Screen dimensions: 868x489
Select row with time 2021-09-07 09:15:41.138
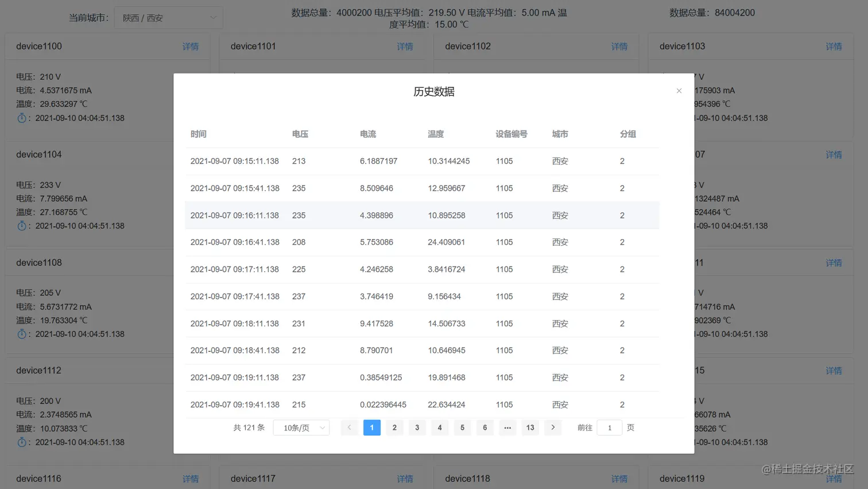click(422, 188)
